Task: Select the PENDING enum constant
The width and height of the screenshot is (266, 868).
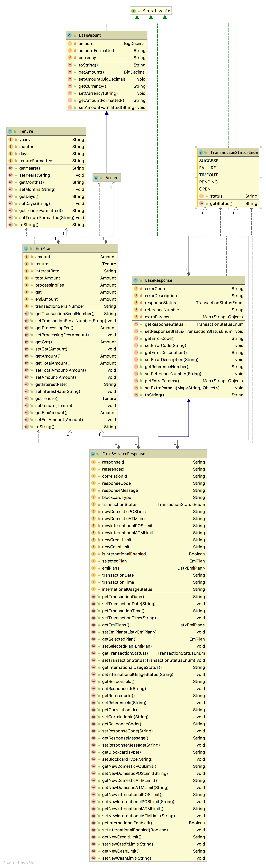Action: pyautogui.click(x=208, y=182)
